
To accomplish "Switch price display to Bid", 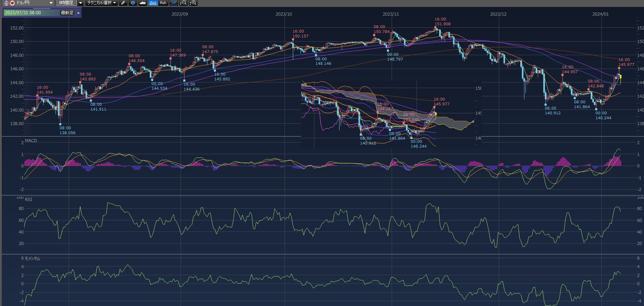I will coord(153,3).
